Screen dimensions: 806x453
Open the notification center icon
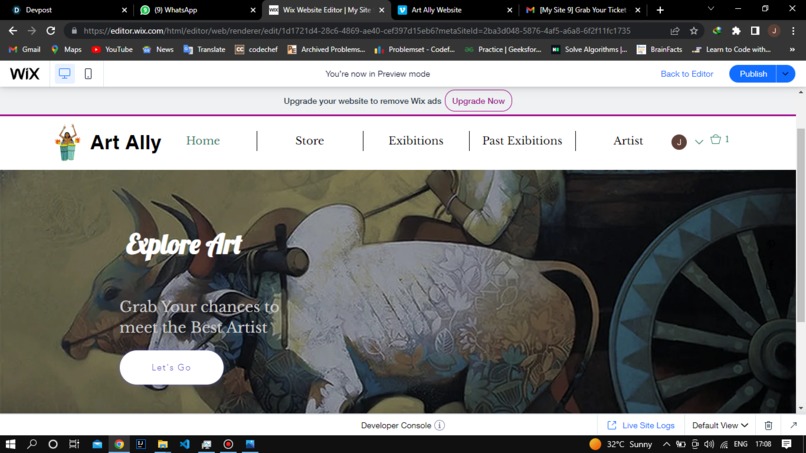pyautogui.click(x=786, y=444)
